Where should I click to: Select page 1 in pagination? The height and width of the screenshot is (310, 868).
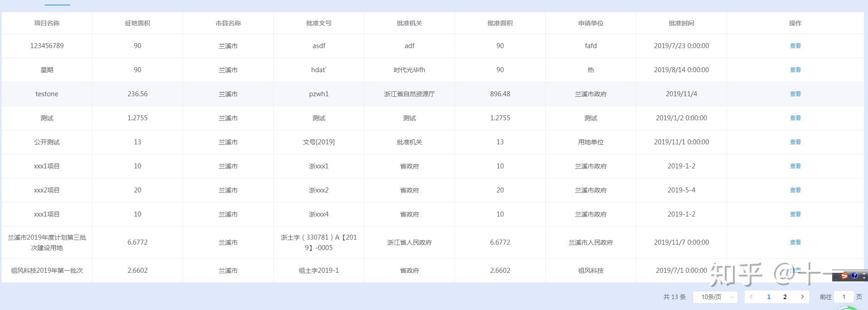coord(769,297)
